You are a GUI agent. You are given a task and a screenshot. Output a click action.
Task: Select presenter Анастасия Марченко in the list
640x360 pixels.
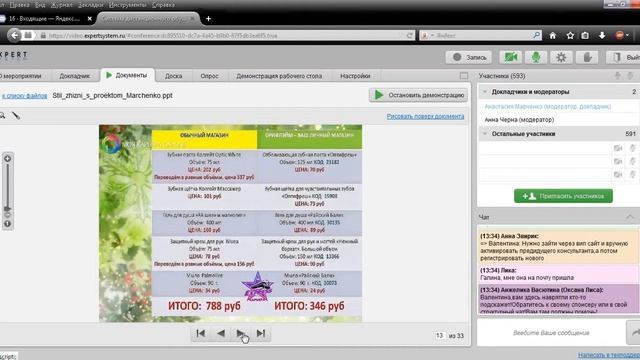pos(548,107)
